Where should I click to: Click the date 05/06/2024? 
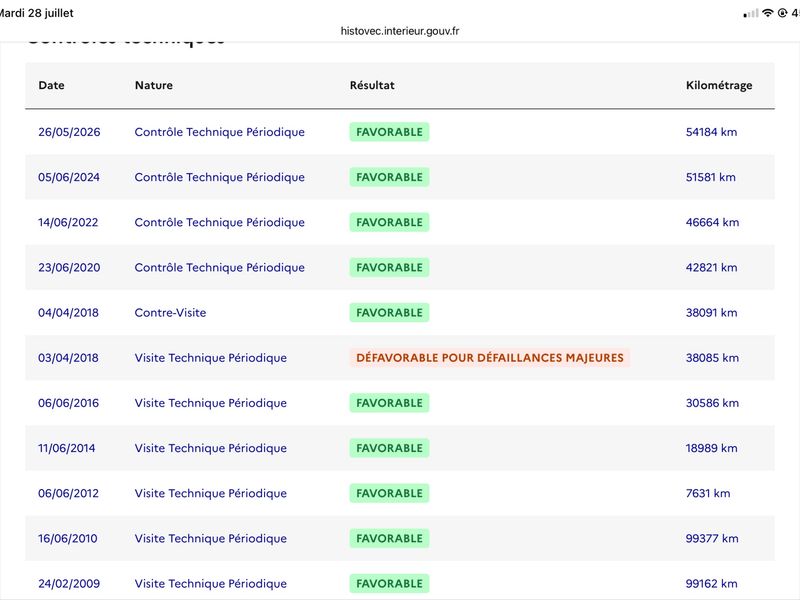tap(69, 177)
